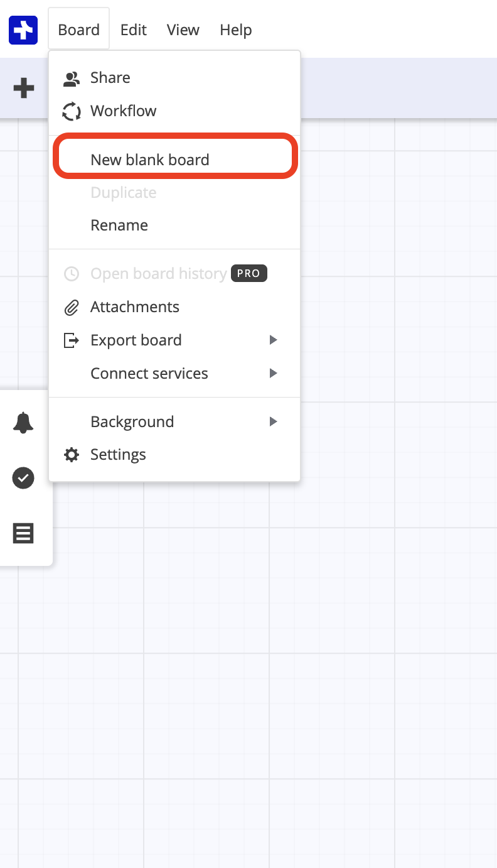
Task: Select Rename from the Board menu
Action: pyautogui.click(x=119, y=225)
